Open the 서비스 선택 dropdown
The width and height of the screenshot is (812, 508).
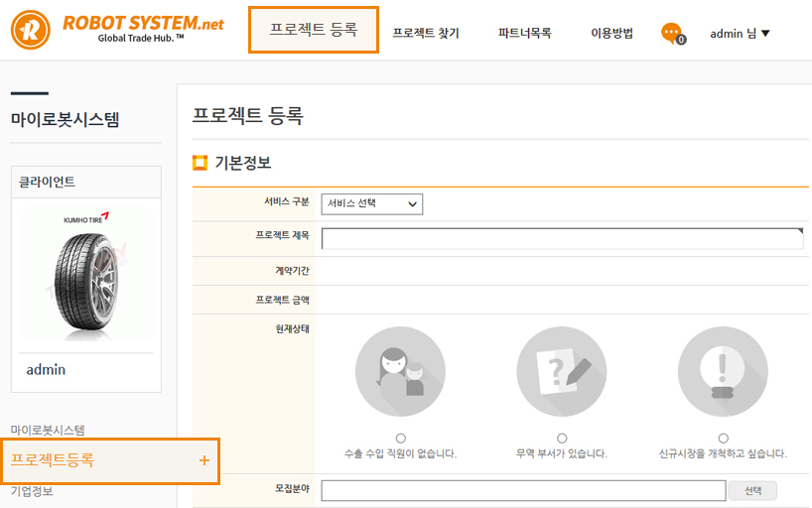372,203
